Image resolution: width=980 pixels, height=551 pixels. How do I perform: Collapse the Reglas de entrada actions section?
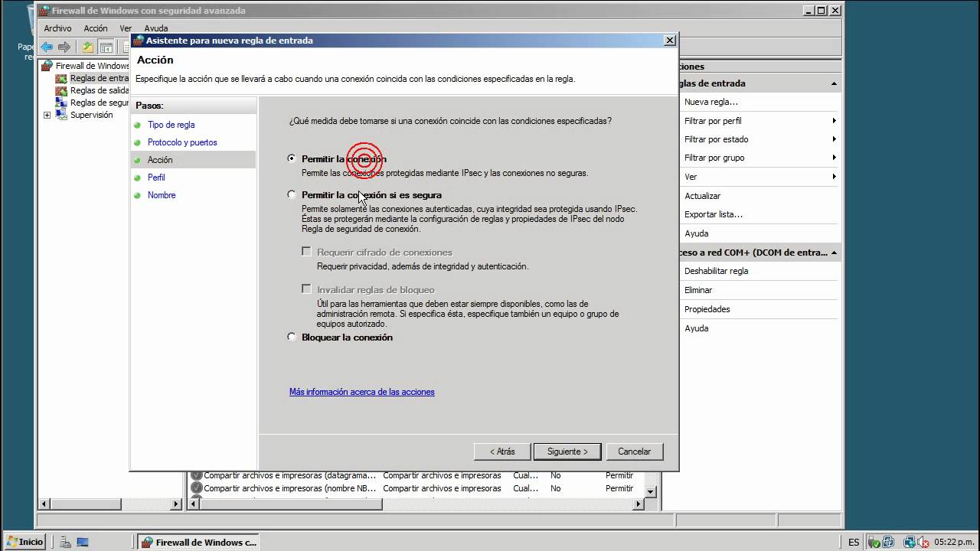pyautogui.click(x=834, y=83)
